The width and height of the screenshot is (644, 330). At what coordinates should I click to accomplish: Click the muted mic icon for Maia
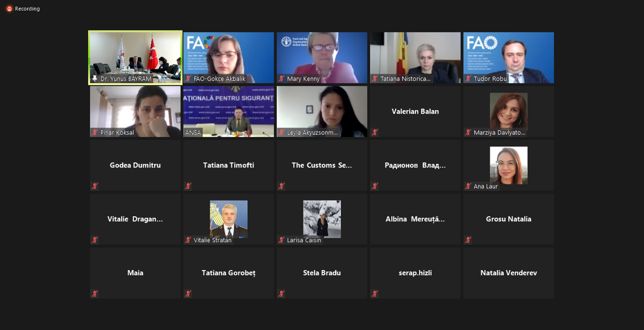(x=95, y=294)
